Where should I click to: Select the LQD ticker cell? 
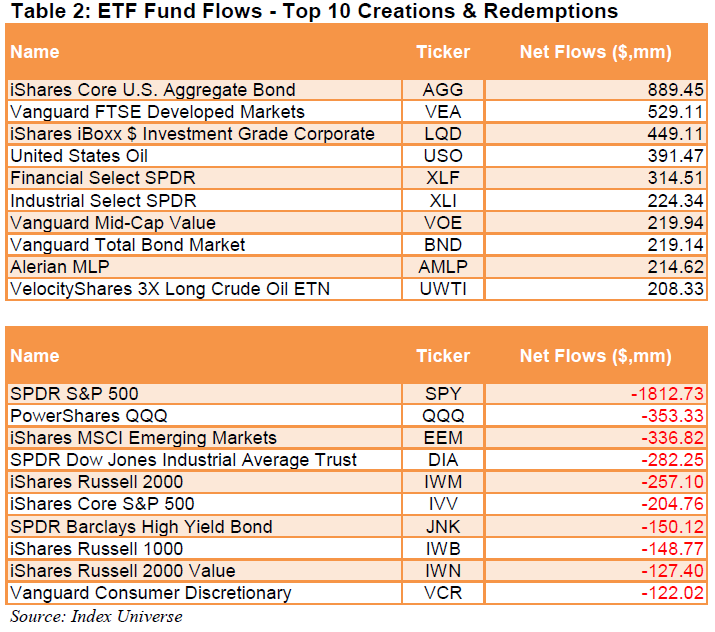point(443,134)
